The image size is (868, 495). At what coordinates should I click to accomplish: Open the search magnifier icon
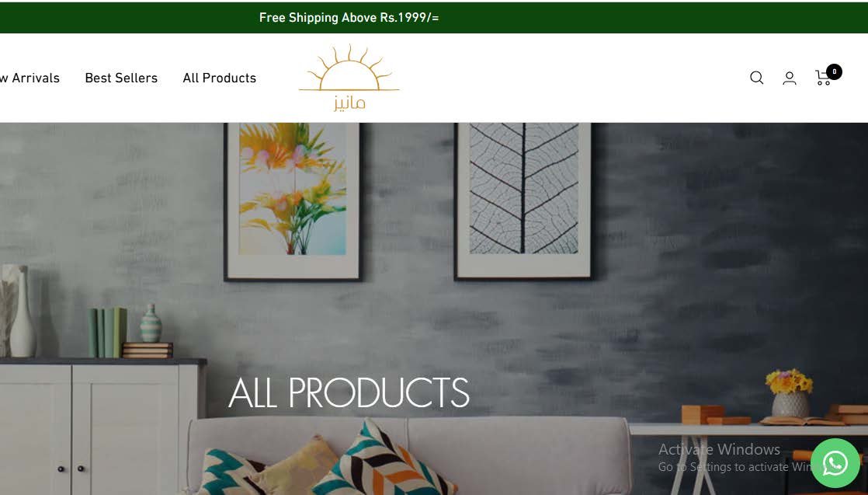coord(757,78)
